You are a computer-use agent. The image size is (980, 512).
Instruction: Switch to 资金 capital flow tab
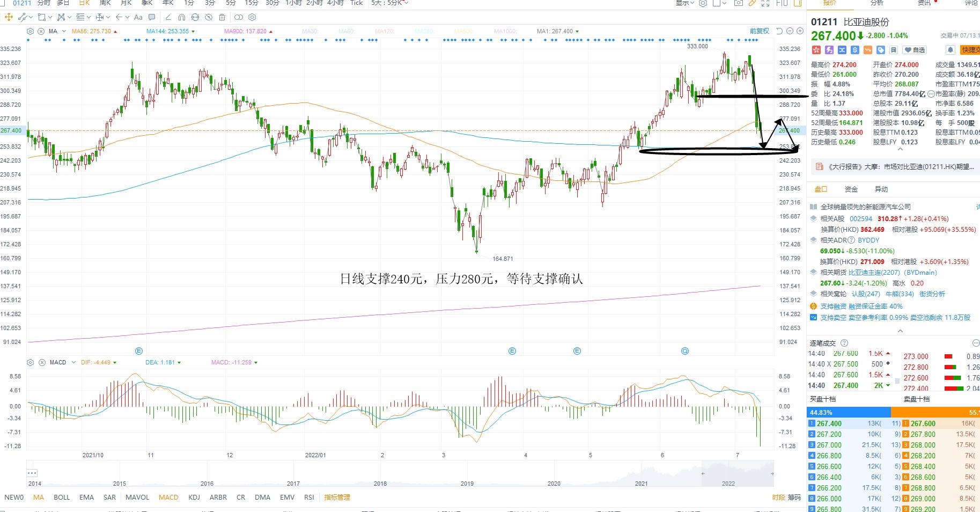[x=851, y=189]
